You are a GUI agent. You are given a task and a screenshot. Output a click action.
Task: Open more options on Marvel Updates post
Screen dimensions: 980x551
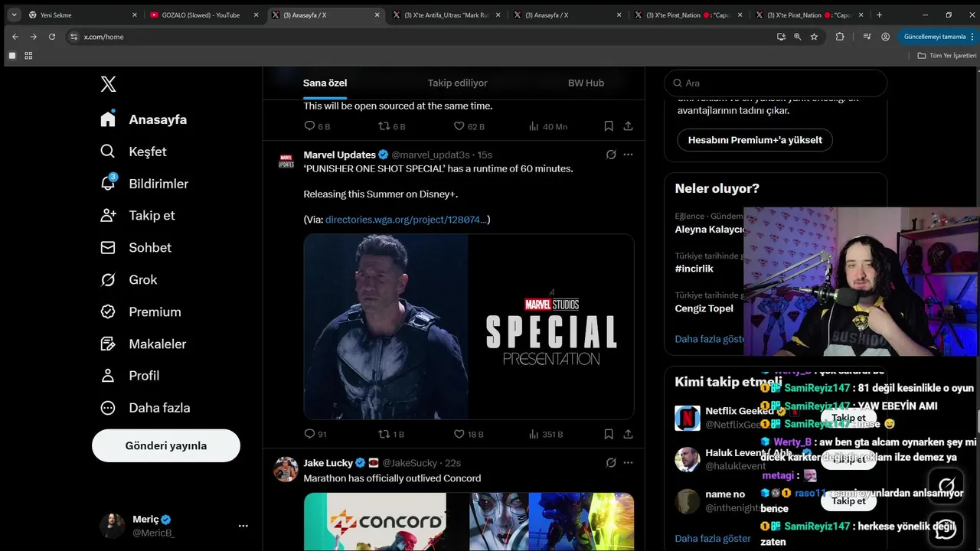[628, 155]
